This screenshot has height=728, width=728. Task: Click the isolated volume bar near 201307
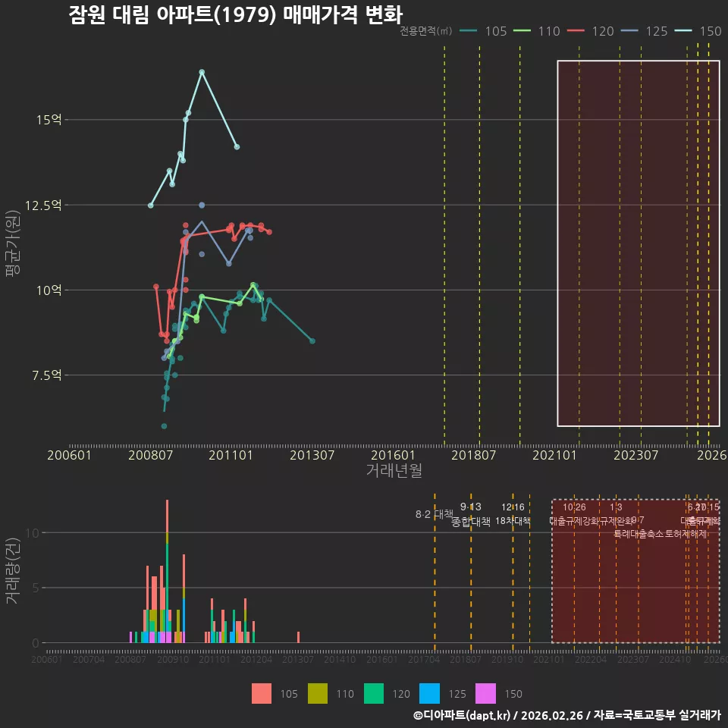point(298,637)
